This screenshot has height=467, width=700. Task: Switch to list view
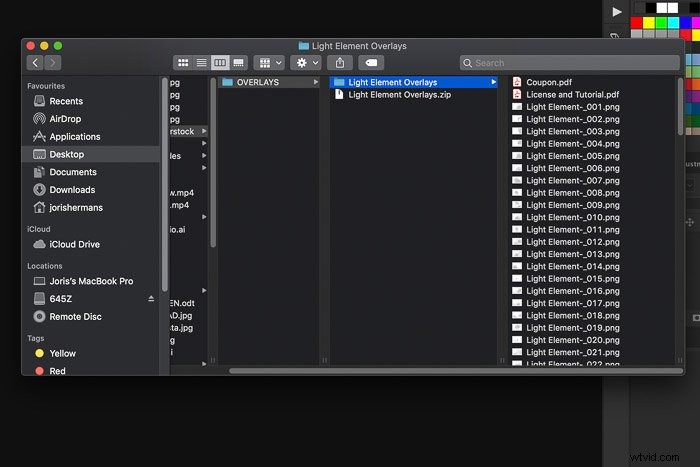pos(202,63)
